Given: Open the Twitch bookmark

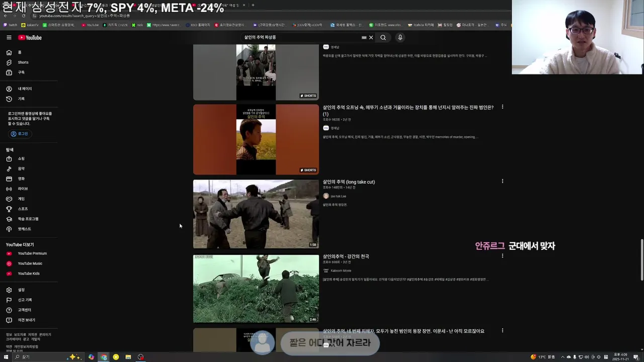Looking at the screenshot, I should (10, 25).
